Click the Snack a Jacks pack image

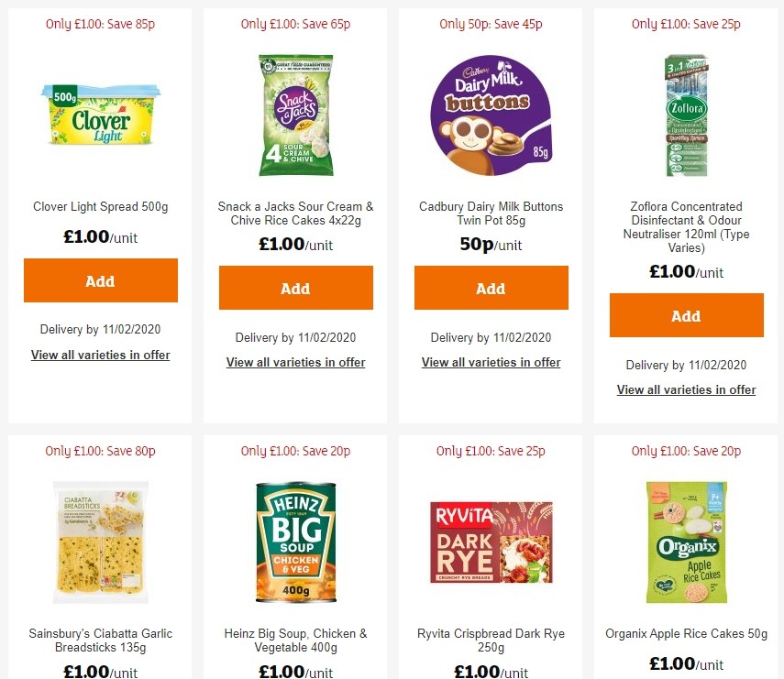tap(295, 115)
